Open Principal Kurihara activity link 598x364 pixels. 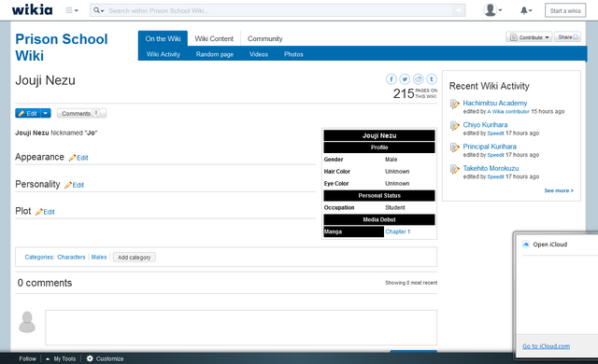click(x=490, y=147)
